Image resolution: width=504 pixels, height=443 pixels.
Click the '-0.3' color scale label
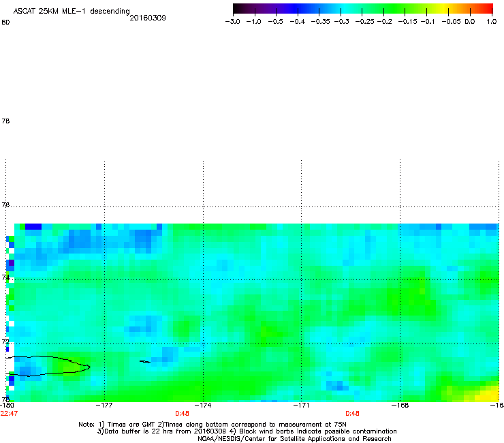pos(341,22)
